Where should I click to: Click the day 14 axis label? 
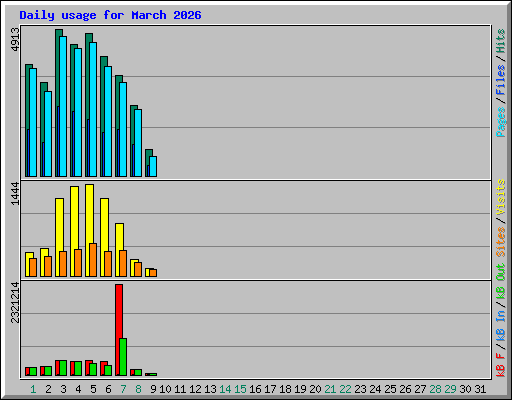pyautogui.click(x=225, y=389)
